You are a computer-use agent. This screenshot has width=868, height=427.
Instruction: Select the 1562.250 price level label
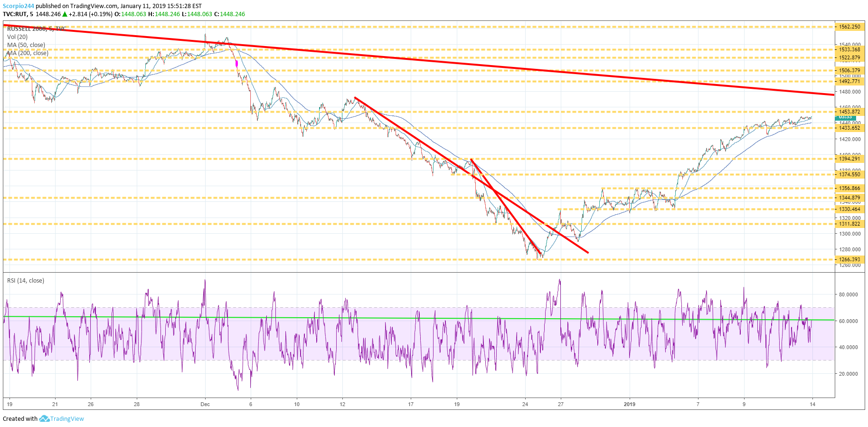(849, 27)
